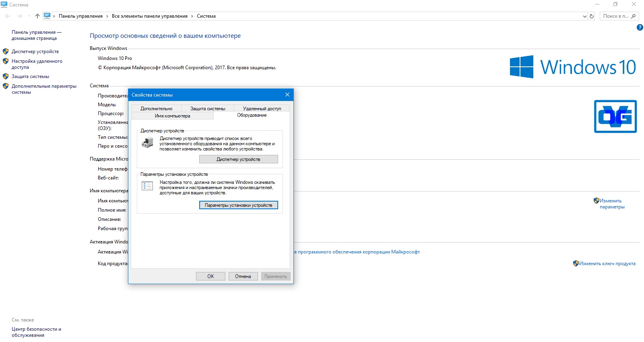This screenshot has width=644, height=342.
Task: Refresh the System page
Action: pos(592,16)
